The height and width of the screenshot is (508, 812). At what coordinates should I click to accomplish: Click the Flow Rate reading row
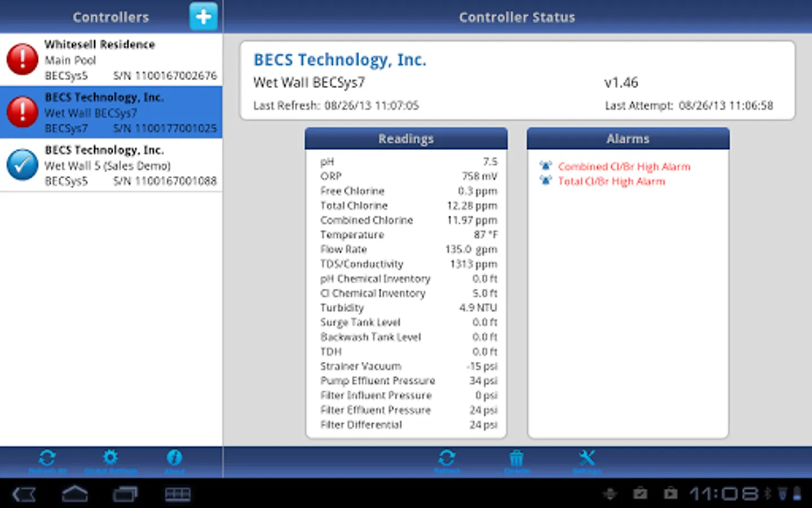pos(409,249)
